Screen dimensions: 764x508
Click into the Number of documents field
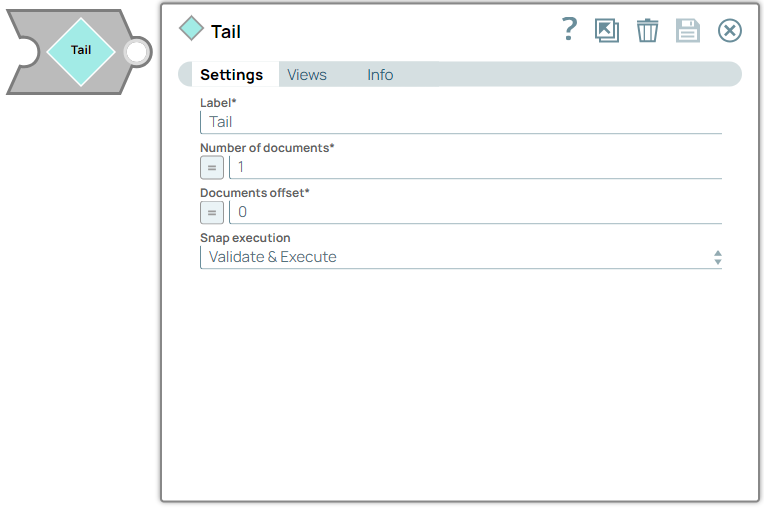(x=475, y=167)
